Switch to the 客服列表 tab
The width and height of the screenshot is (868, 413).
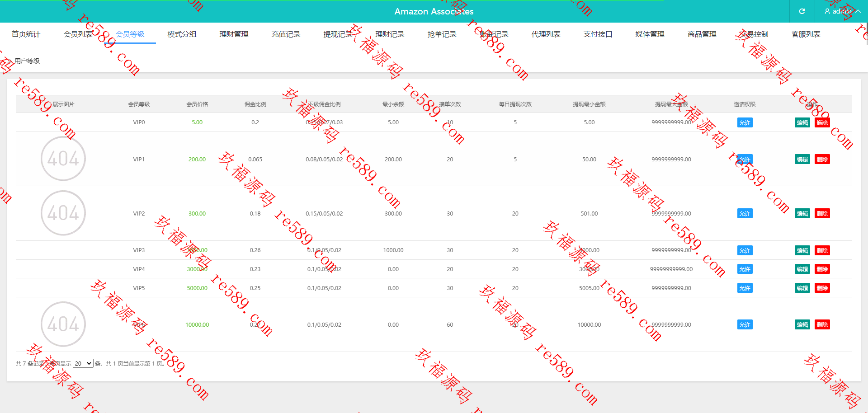pyautogui.click(x=806, y=34)
